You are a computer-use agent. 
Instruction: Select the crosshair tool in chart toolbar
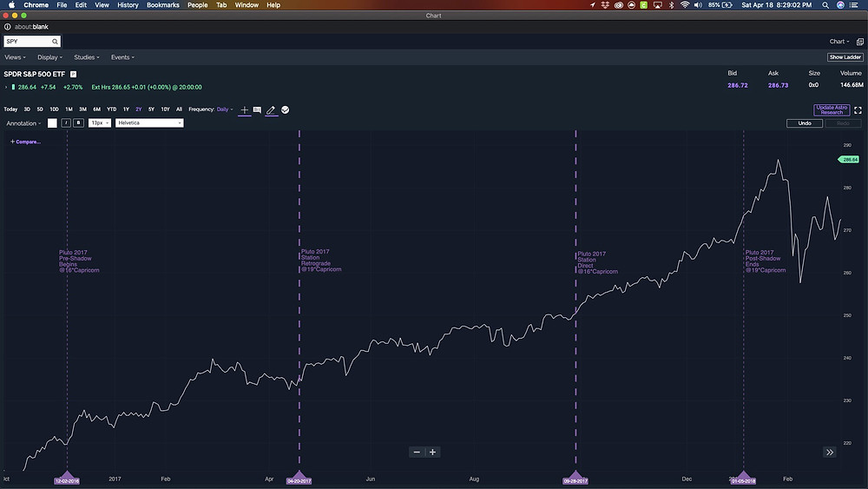click(244, 109)
